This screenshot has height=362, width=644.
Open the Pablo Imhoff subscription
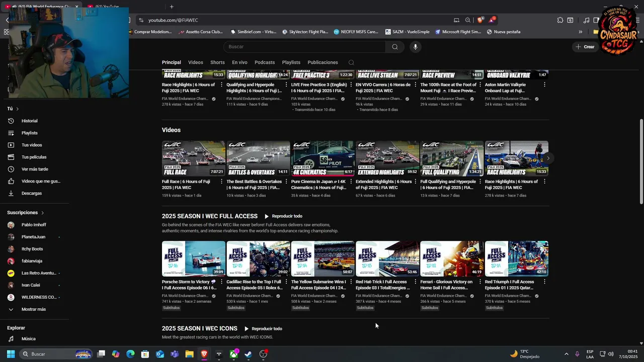tap(34, 225)
